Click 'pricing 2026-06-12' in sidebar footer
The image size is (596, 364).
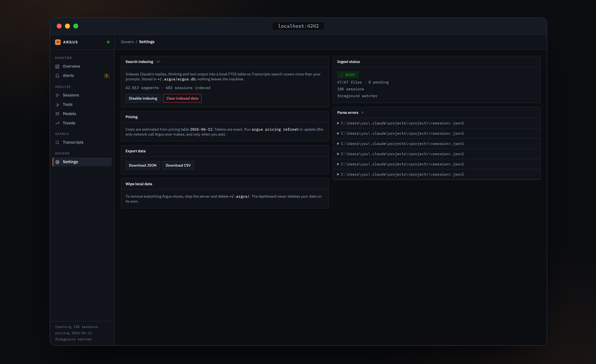click(73, 333)
